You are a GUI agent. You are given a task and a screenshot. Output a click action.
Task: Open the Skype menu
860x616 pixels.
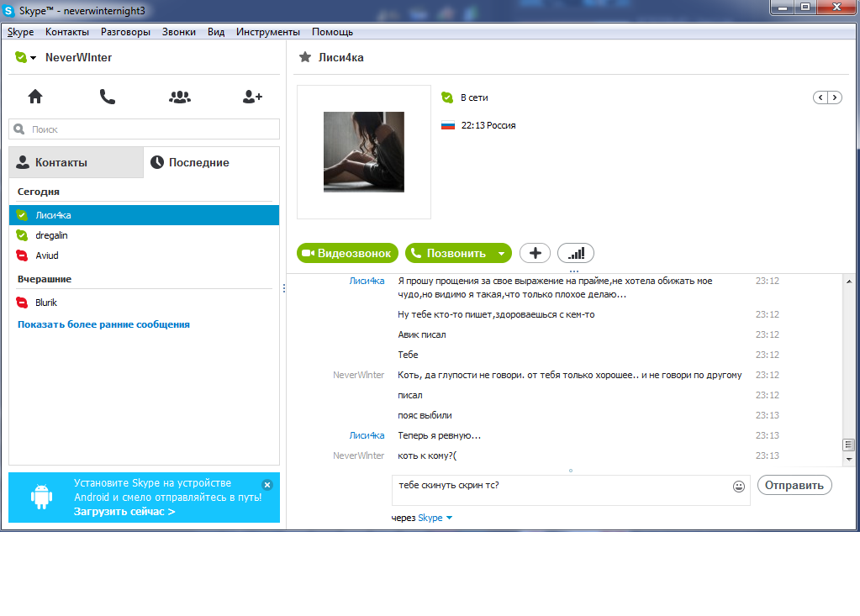click(x=20, y=32)
